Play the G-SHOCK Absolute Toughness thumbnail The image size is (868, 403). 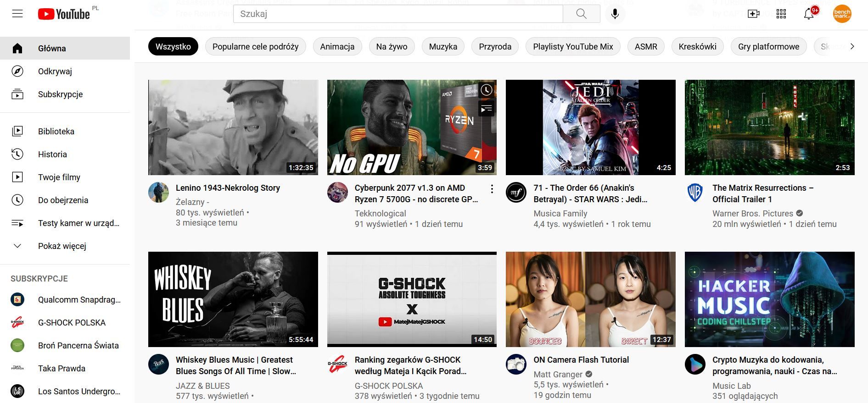pos(412,299)
